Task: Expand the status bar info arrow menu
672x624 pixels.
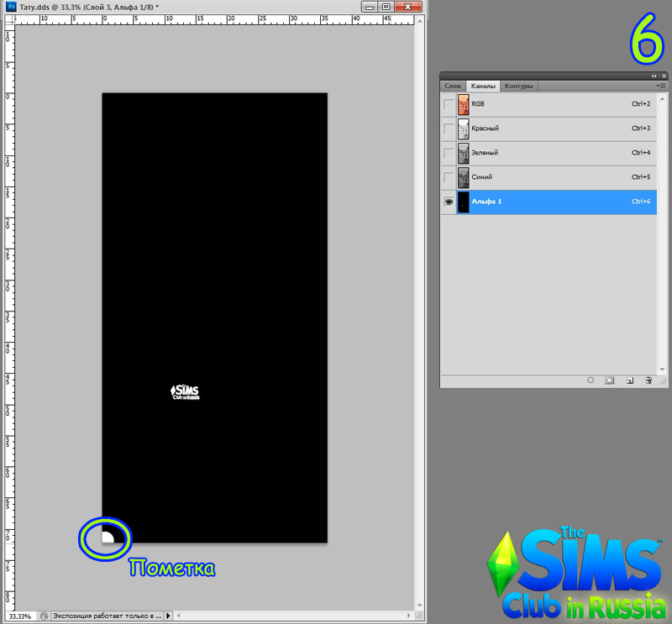Action: 169,616
